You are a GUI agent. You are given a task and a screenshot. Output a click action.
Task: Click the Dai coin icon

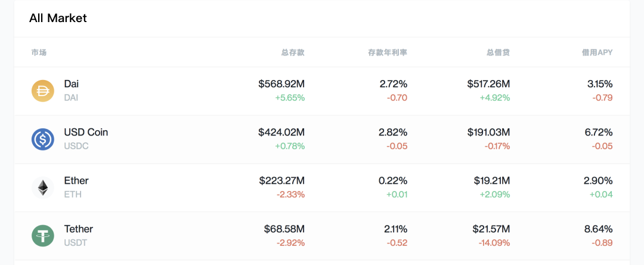(x=43, y=91)
